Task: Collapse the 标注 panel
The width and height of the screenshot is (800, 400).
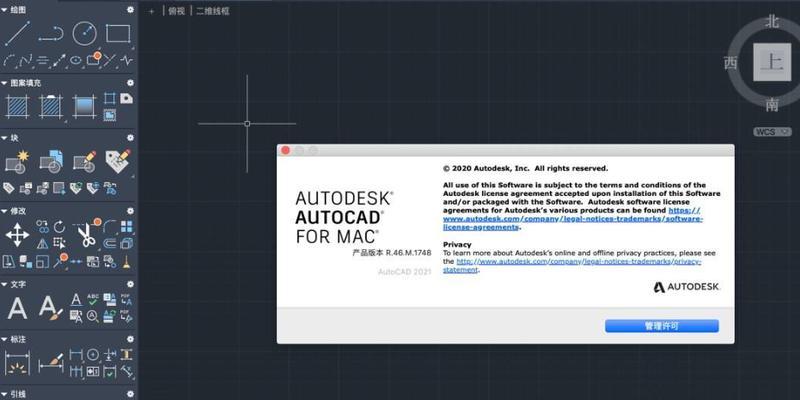Action: point(4,339)
